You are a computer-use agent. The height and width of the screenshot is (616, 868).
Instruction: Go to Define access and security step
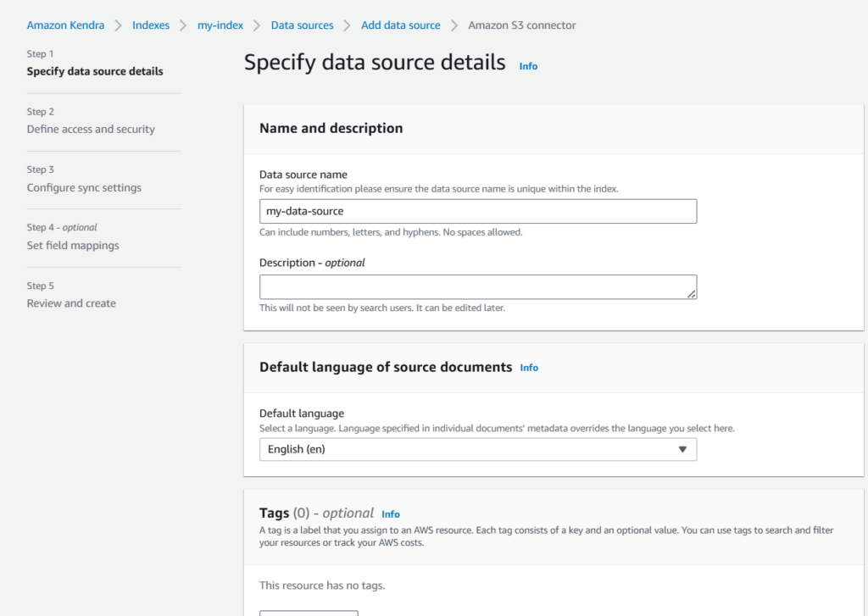coord(91,130)
